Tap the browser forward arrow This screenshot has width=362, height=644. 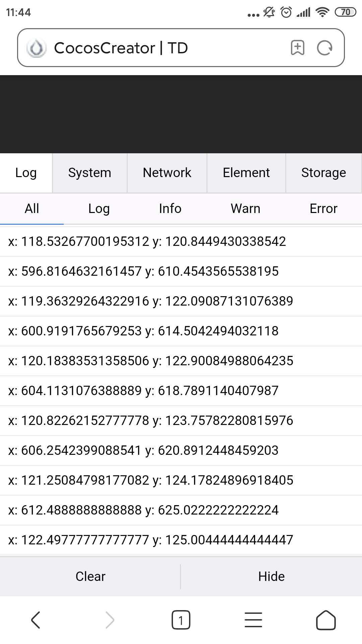(110, 620)
